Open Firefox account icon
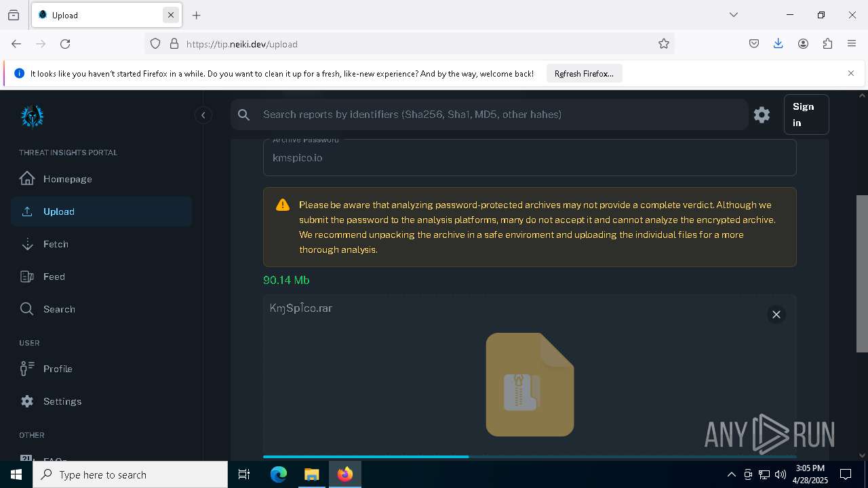868x488 pixels. click(x=803, y=43)
